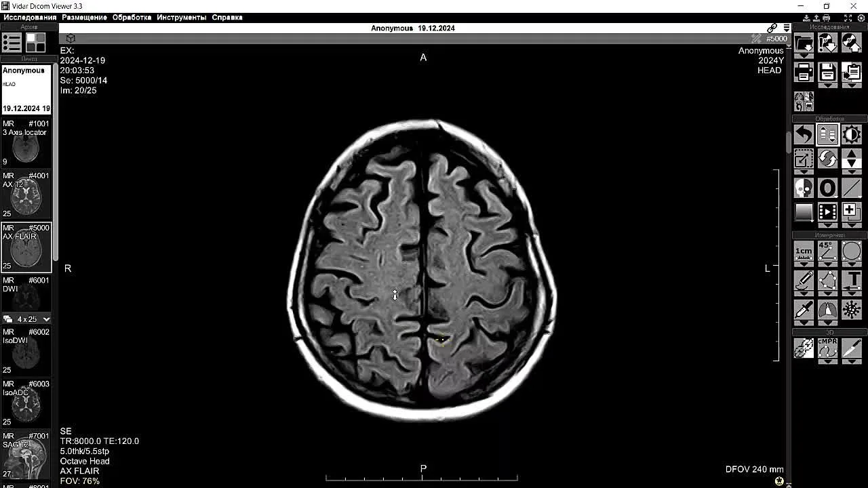Select the polygon ROI tool
Image resolution: width=868 pixels, height=488 pixels.
click(x=827, y=279)
